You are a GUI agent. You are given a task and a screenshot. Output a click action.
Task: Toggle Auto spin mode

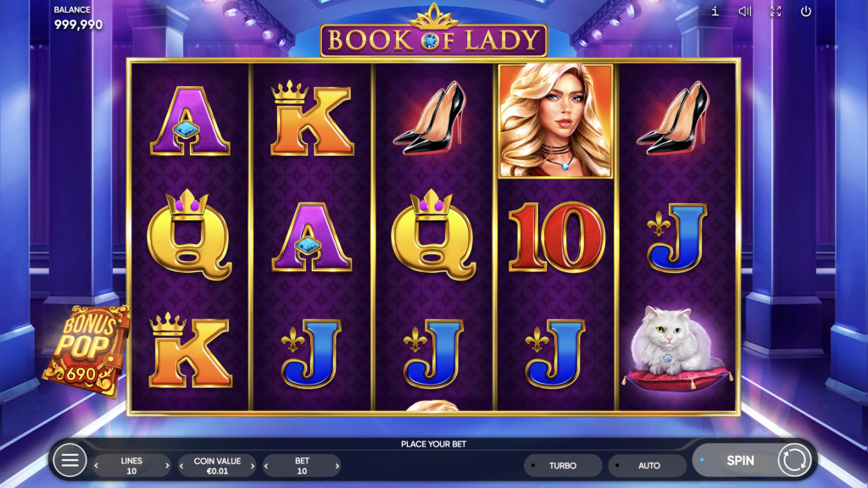pos(648,465)
